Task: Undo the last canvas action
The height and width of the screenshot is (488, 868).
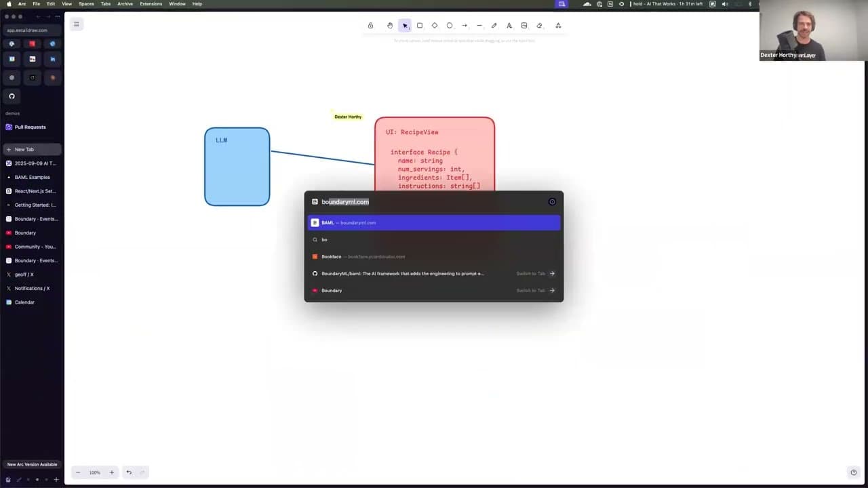Action: click(x=129, y=472)
